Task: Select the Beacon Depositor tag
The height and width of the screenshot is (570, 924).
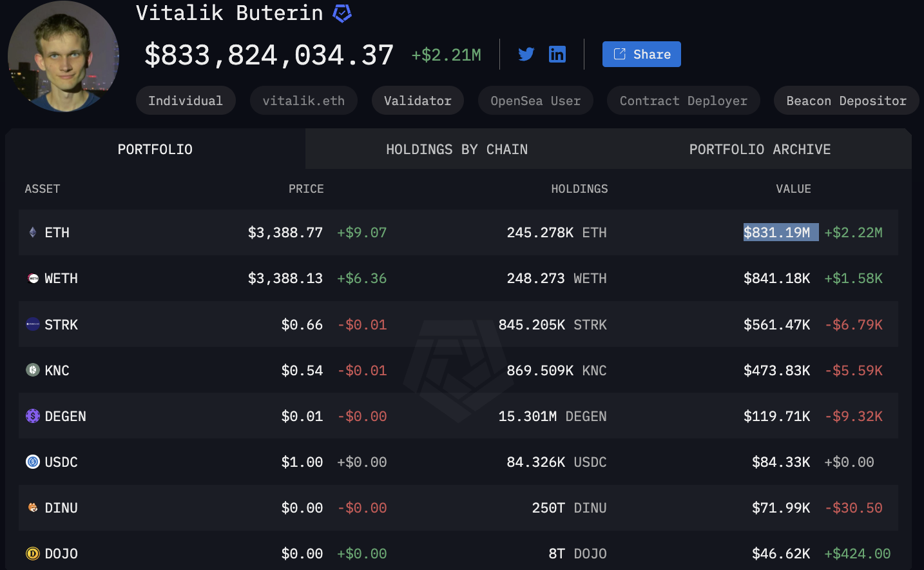Action: 846,101
